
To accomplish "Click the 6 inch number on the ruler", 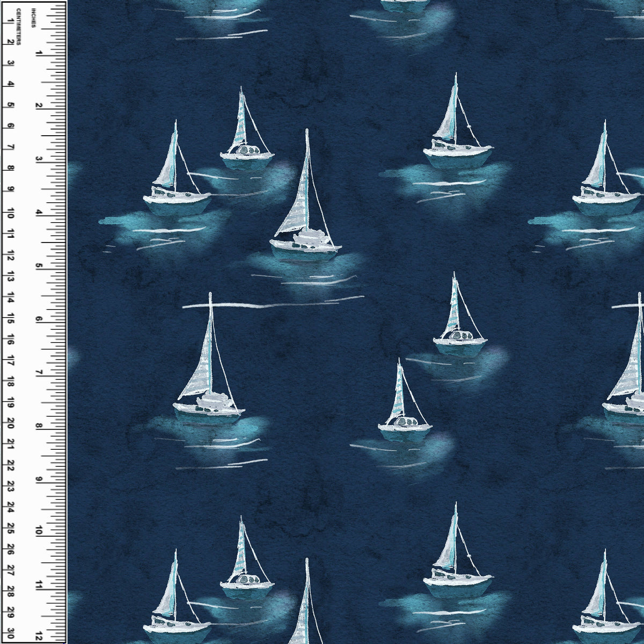I will pos(39,319).
